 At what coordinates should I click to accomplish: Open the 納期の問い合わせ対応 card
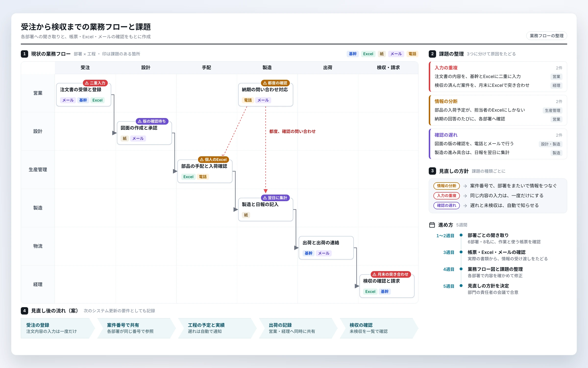click(266, 95)
